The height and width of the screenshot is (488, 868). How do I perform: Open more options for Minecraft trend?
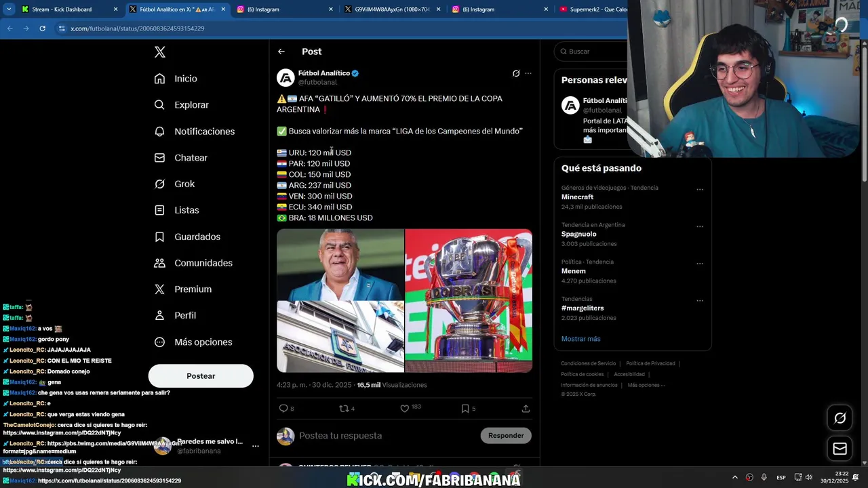700,190
